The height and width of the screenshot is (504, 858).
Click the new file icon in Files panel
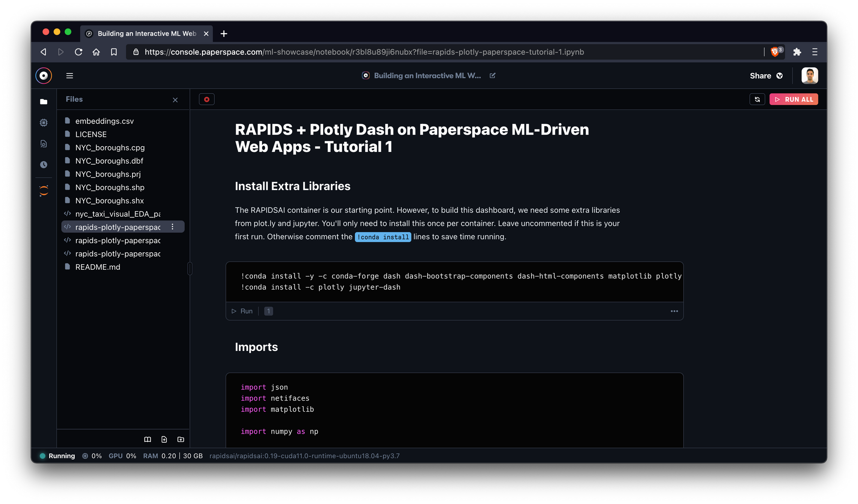pyautogui.click(x=164, y=439)
